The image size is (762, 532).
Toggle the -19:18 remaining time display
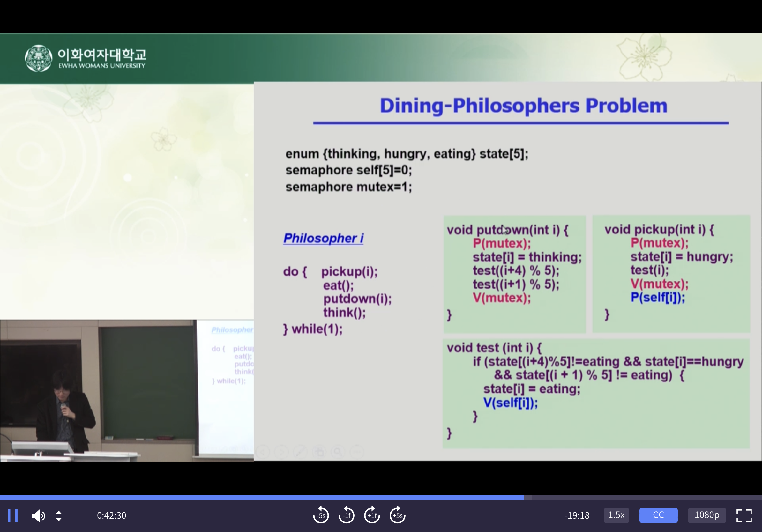(x=577, y=515)
